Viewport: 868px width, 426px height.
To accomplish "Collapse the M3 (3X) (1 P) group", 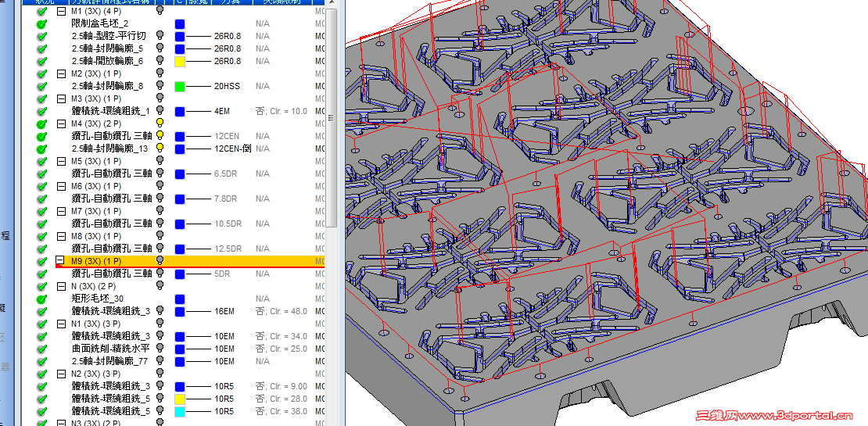I will (x=62, y=98).
